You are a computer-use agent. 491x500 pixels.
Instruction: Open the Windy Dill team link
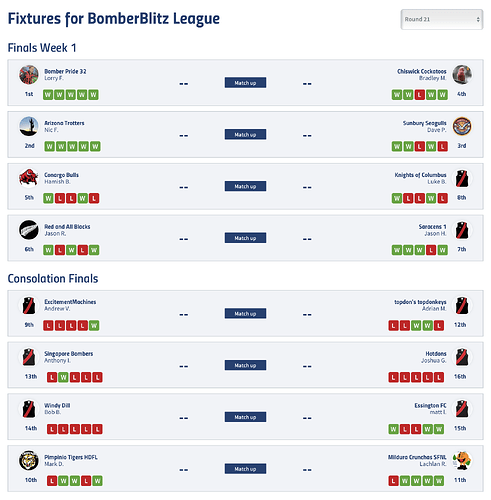[57, 405]
